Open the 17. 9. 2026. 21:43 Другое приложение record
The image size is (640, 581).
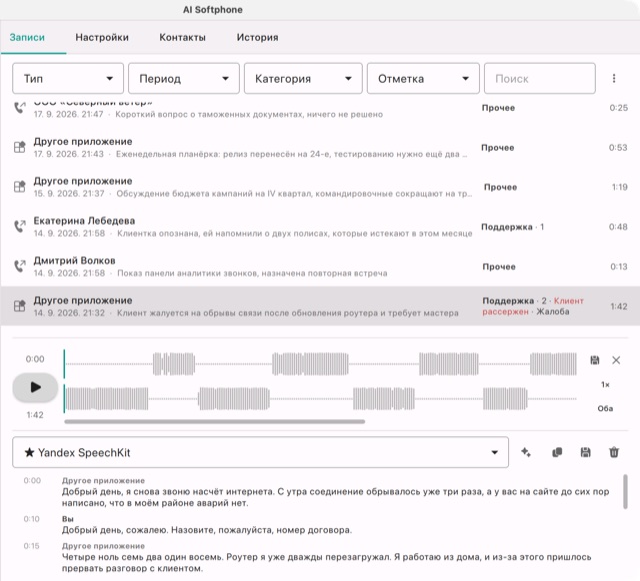pos(320,147)
